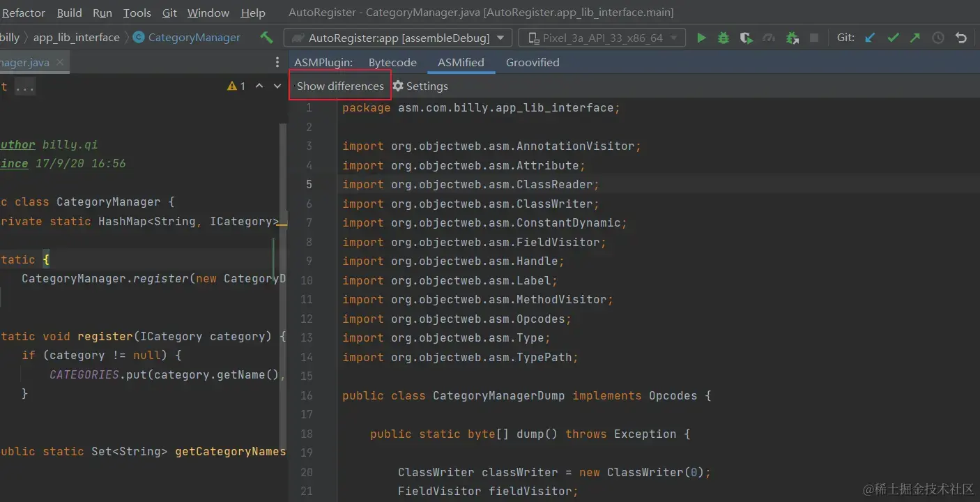Click 'dump()' method declaration text
The image size is (980, 502).
point(537,434)
